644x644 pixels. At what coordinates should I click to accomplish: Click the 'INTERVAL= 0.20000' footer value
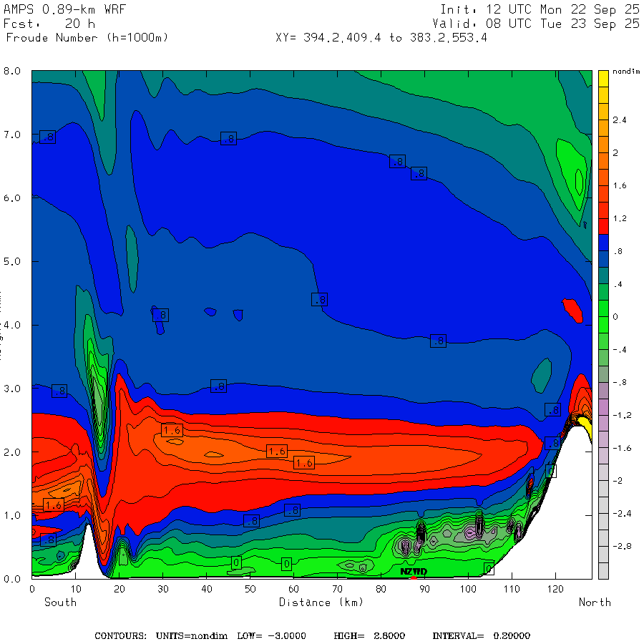(482, 636)
